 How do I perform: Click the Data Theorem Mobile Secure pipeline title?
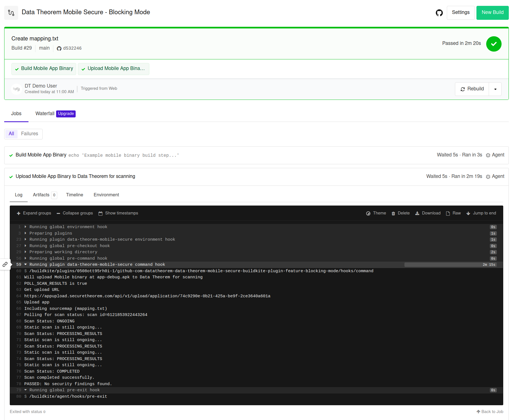pos(86,12)
